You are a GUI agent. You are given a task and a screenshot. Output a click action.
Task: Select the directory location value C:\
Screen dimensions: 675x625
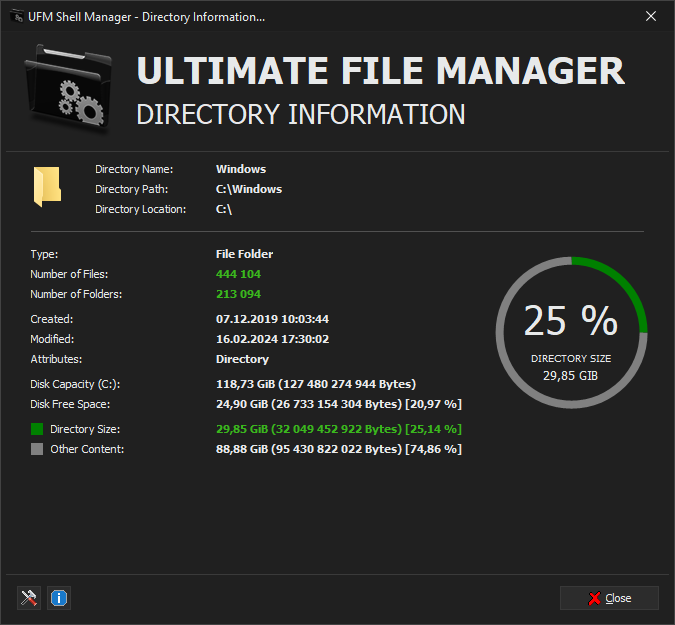click(224, 209)
